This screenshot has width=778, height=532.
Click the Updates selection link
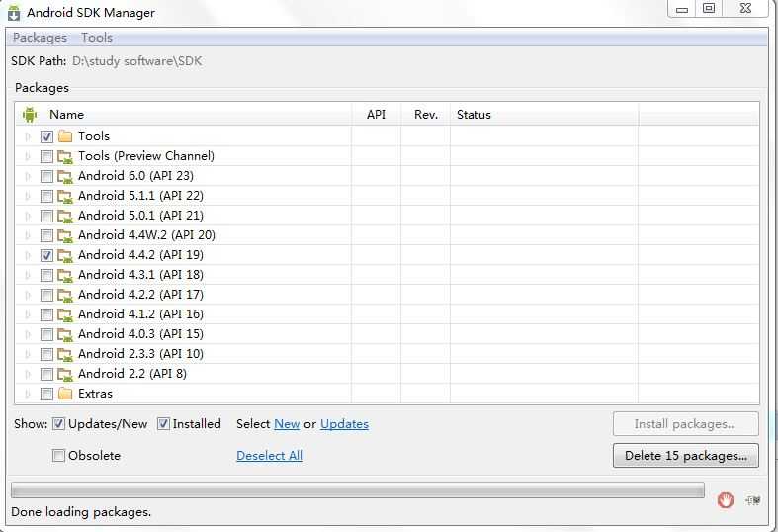tap(344, 424)
